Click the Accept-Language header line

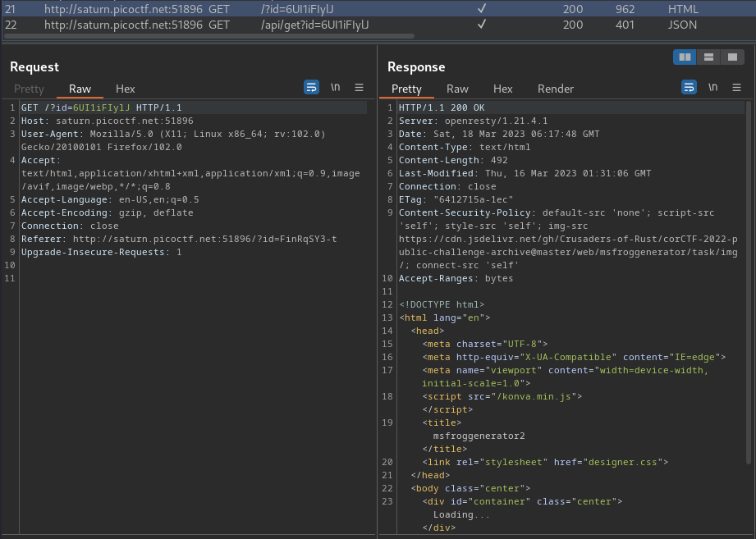coord(110,199)
